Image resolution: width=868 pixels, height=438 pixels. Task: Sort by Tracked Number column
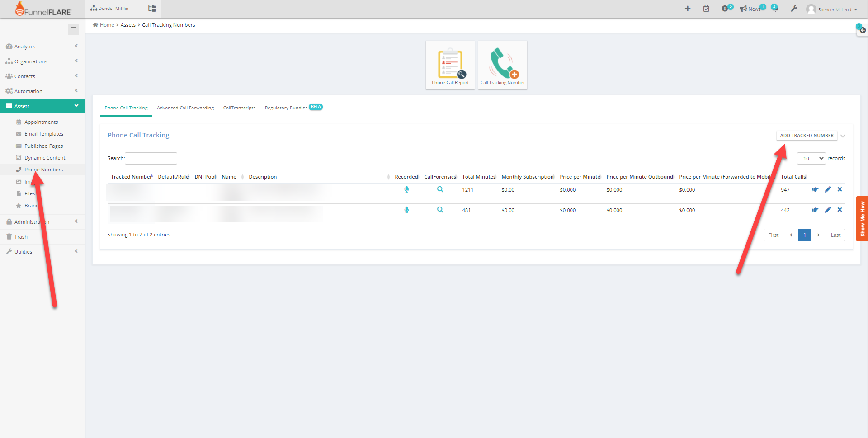coord(132,177)
